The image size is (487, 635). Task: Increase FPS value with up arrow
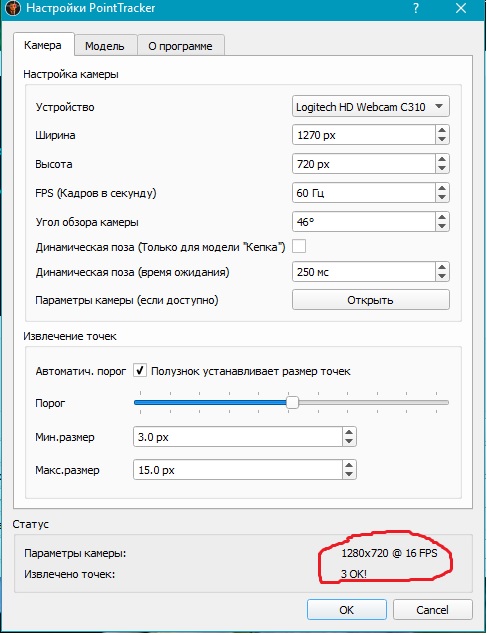442,188
